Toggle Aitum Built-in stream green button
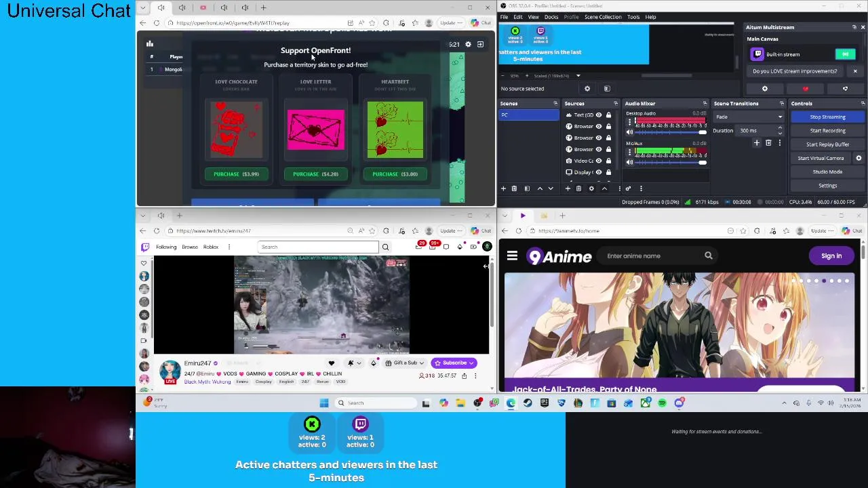This screenshot has width=868, height=488. click(845, 54)
